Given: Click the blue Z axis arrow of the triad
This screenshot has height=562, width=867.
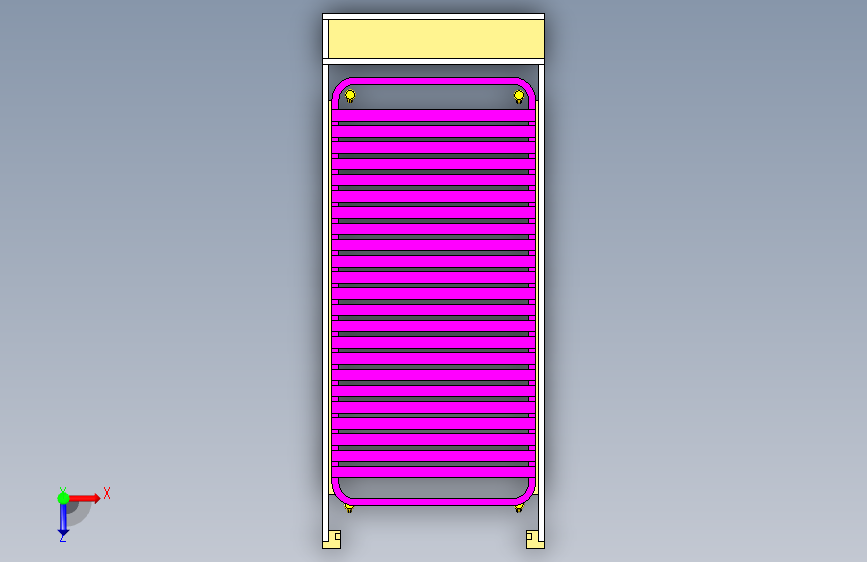Looking at the screenshot, I should pyautogui.click(x=63, y=520).
